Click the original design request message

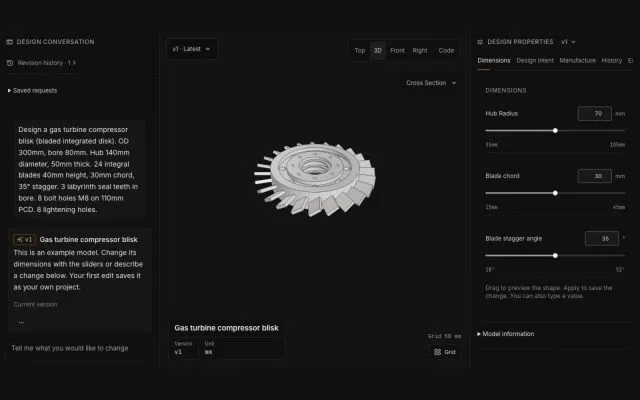pyautogui.click(x=80, y=169)
